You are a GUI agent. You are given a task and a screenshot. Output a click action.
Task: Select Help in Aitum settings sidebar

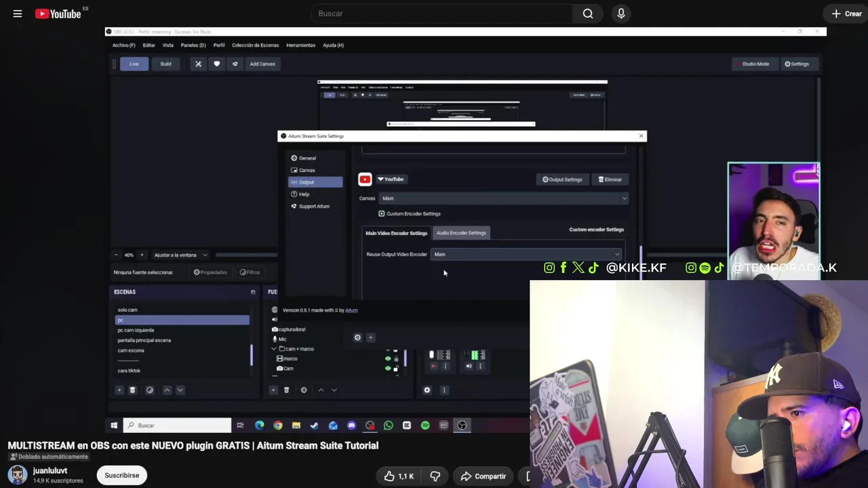(315, 194)
